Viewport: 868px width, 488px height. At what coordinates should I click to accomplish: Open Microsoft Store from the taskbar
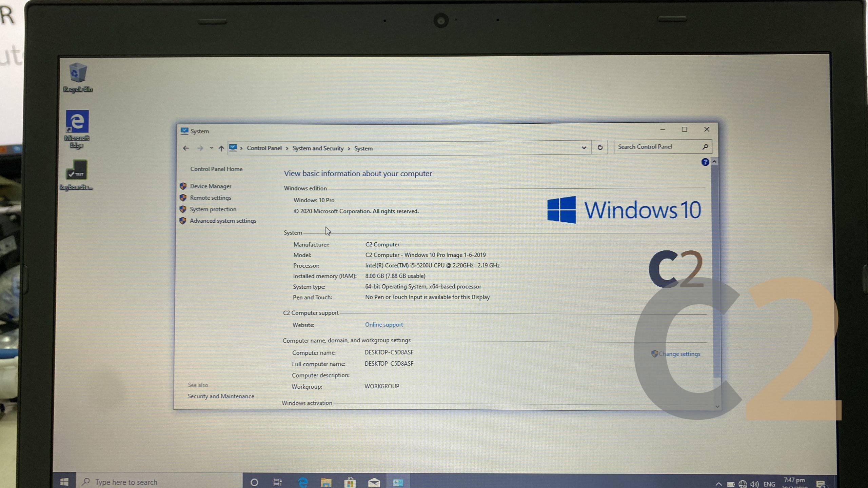tap(350, 482)
